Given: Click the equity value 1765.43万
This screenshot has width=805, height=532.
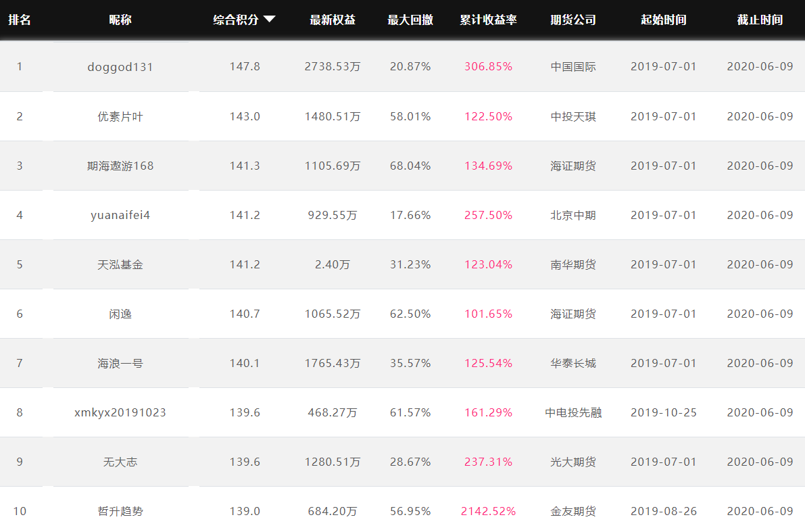Looking at the screenshot, I should [333, 363].
